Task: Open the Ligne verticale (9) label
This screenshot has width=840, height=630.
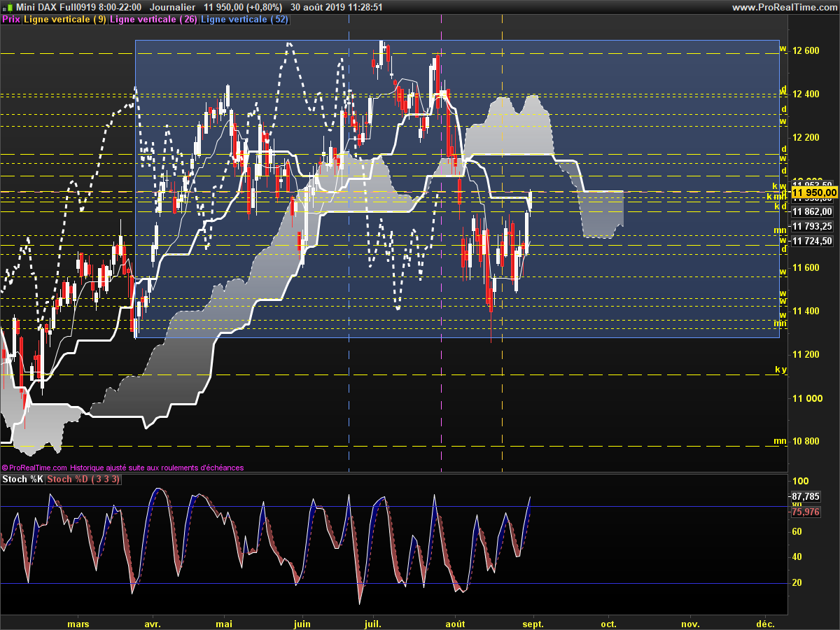Action: tap(65, 20)
